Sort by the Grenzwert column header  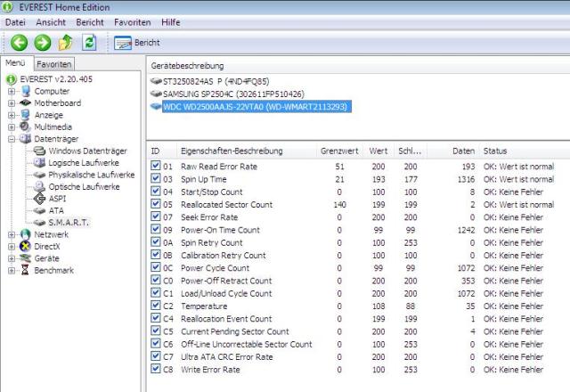339,151
